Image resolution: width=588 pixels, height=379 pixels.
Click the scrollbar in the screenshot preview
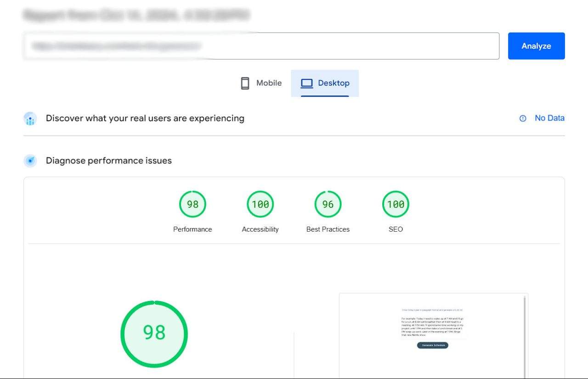click(x=524, y=335)
